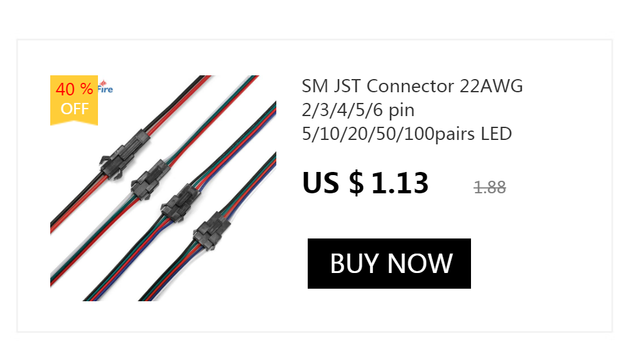Open the SM JST Connector 22AWG title
Image resolution: width=628 pixels, height=364 pixels.
click(412, 109)
